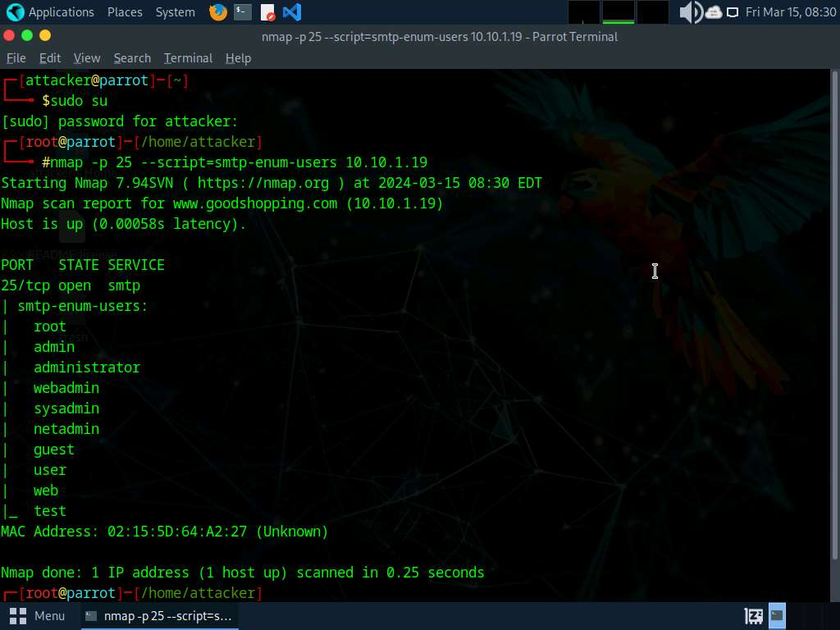Click the Visual Studio Code launcher icon
The width and height of the screenshot is (840, 630).
click(291, 12)
